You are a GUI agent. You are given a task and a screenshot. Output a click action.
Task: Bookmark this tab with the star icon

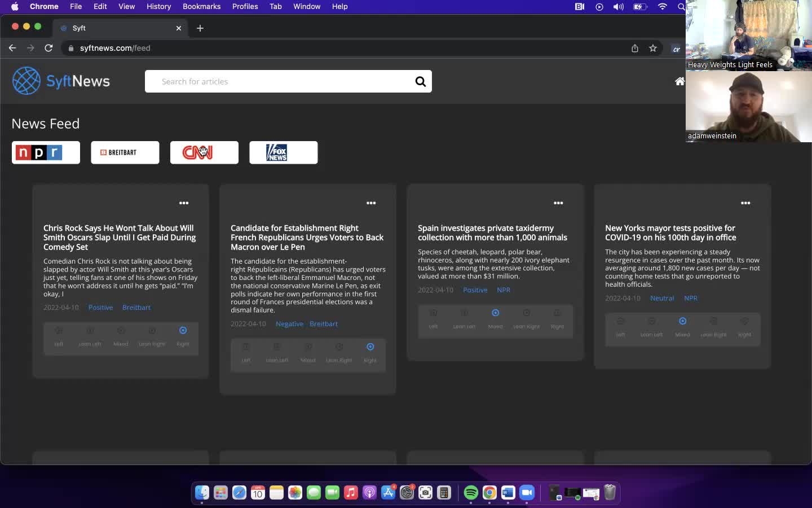click(x=653, y=48)
